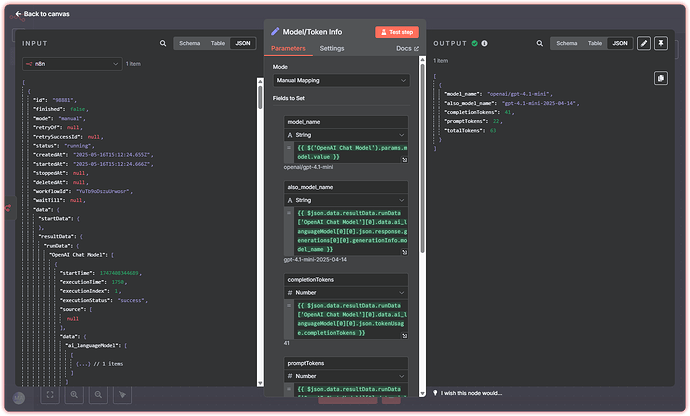Screen dimensions: 690x416
Task: Click 'I wish this node would...' link
Action: click(471, 393)
